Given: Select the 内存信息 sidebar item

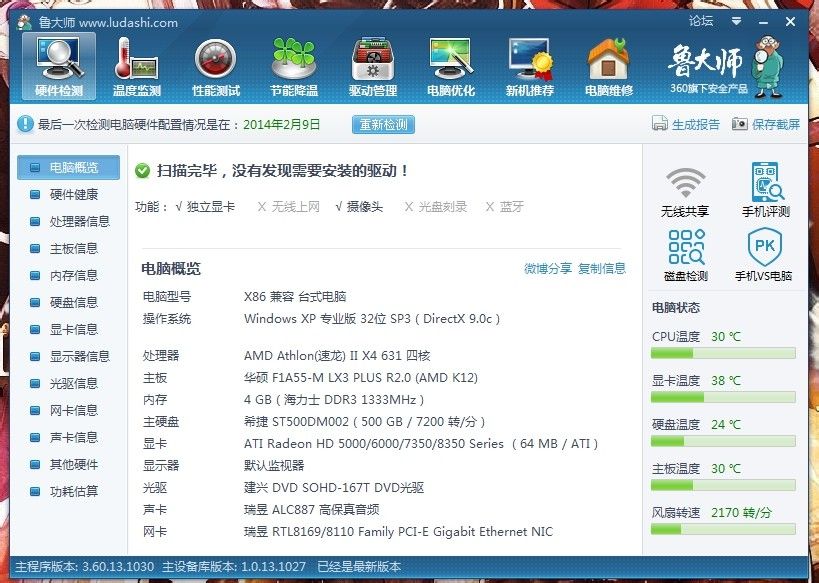Looking at the screenshot, I should (68, 275).
